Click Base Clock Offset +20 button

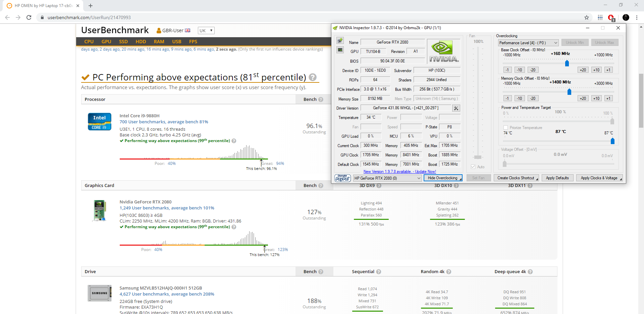point(583,70)
